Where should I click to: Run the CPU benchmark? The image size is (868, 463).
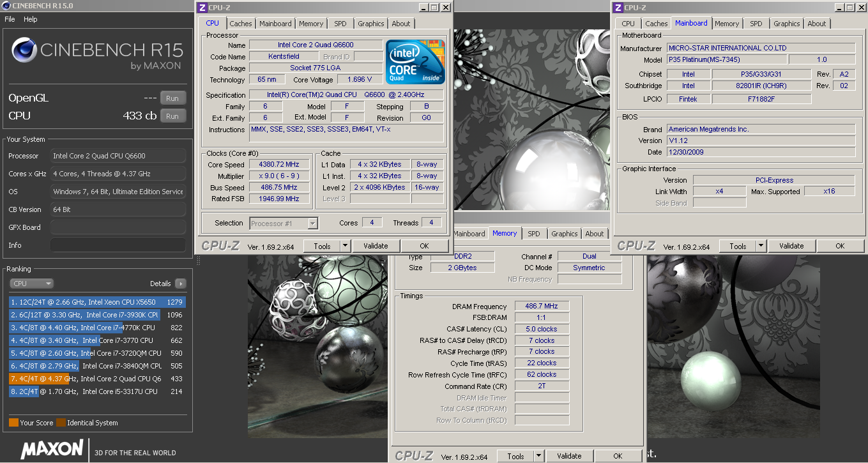[x=172, y=116]
